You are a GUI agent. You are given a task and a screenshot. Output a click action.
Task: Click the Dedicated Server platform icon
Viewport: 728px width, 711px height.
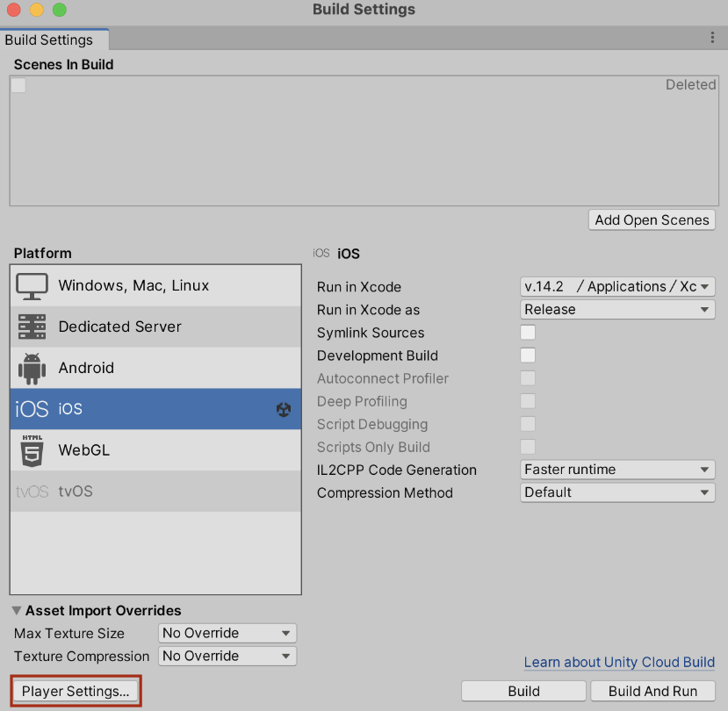click(32, 327)
